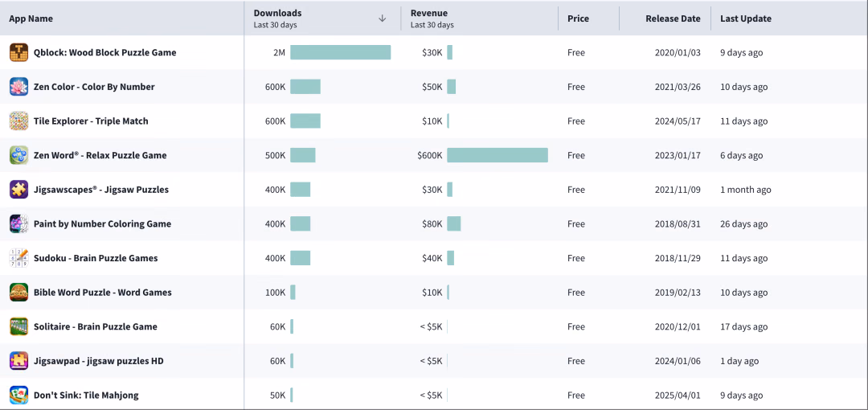Click the Zen Word revenue bar
This screenshot has height=410, width=868.
497,155
